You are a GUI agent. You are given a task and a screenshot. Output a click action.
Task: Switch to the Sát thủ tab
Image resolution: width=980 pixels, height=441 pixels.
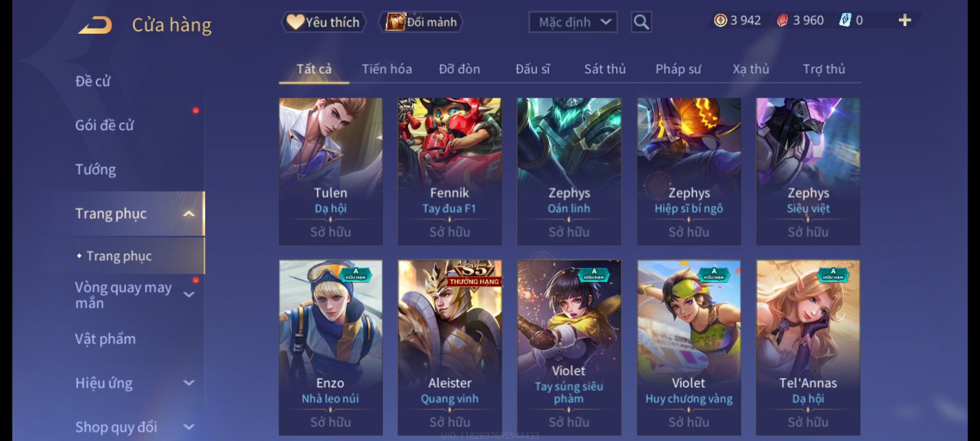(x=605, y=69)
